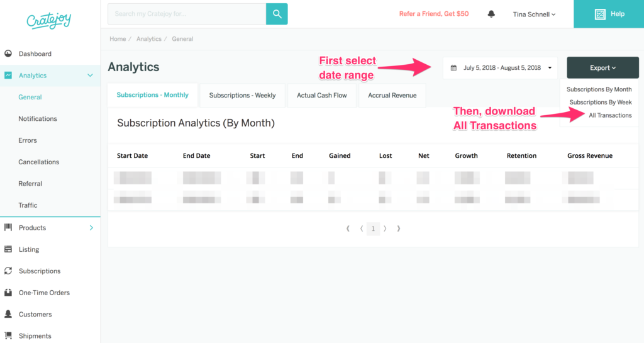Click the Shipments cart icon

(8, 335)
